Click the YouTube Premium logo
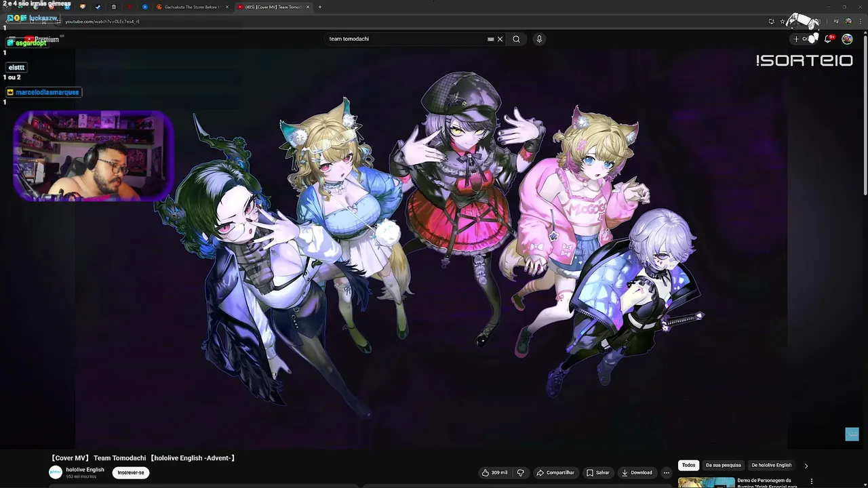This screenshot has width=868, height=488. pos(42,39)
